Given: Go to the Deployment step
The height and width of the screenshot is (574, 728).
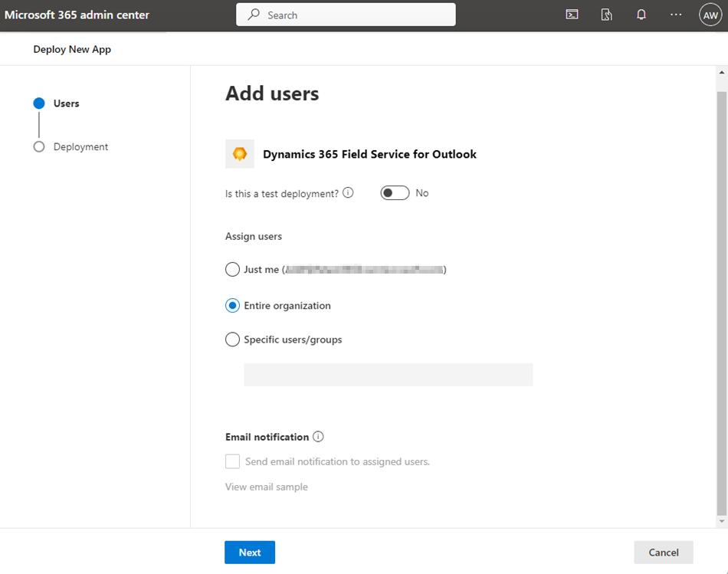Looking at the screenshot, I should coord(80,146).
